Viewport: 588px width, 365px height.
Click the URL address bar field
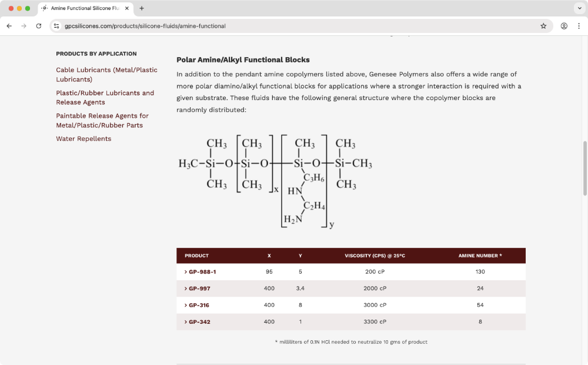coord(294,26)
